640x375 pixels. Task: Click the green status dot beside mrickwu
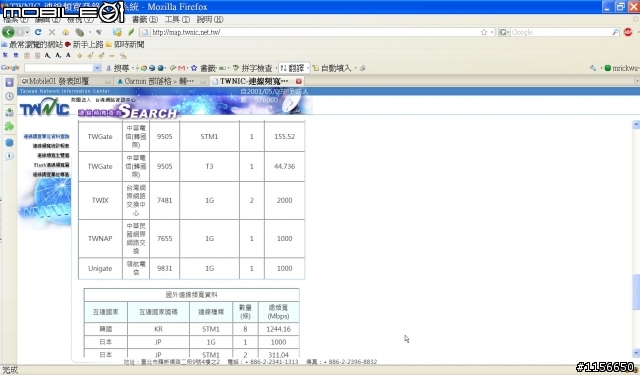tap(608, 68)
